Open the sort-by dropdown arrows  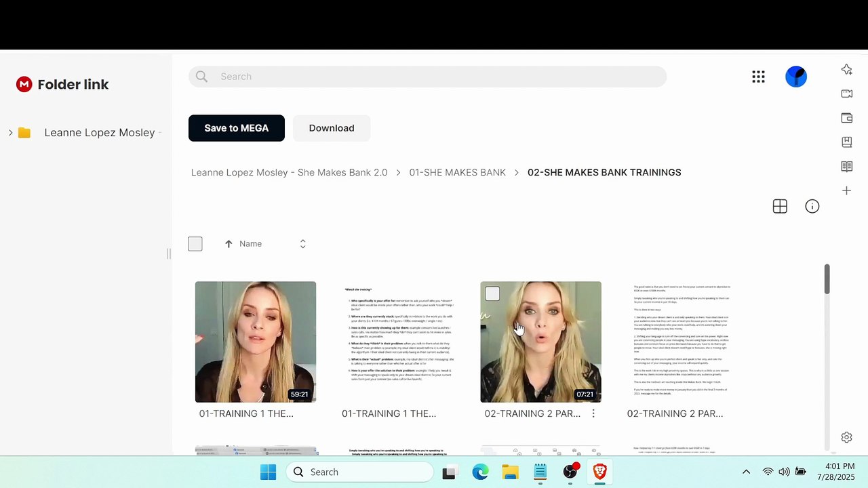pyautogui.click(x=303, y=244)
